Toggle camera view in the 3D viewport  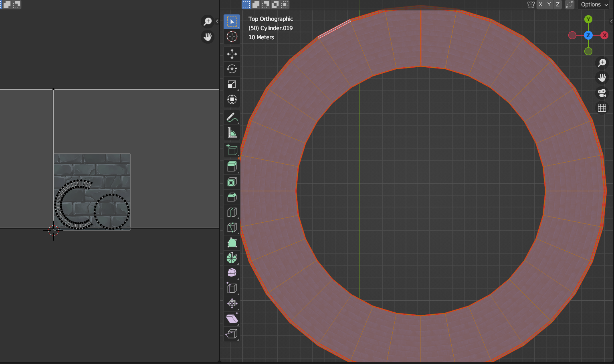tap(602, 93)
